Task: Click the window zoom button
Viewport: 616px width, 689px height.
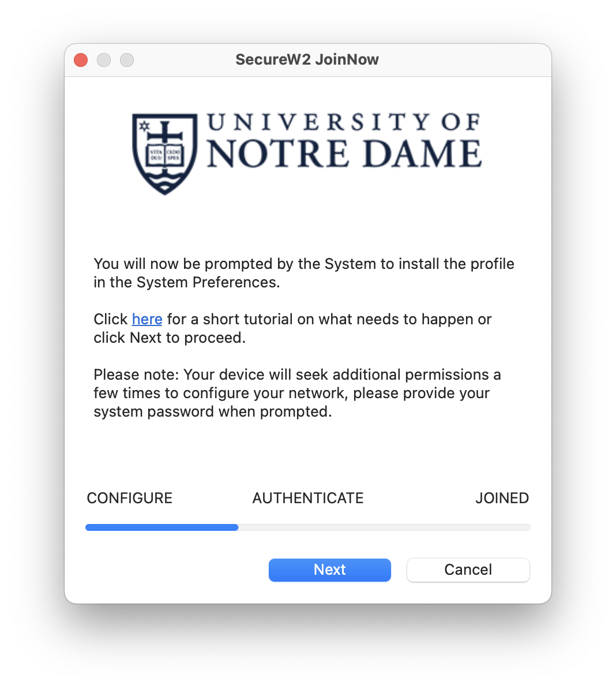Action: (x=127, y=60)
